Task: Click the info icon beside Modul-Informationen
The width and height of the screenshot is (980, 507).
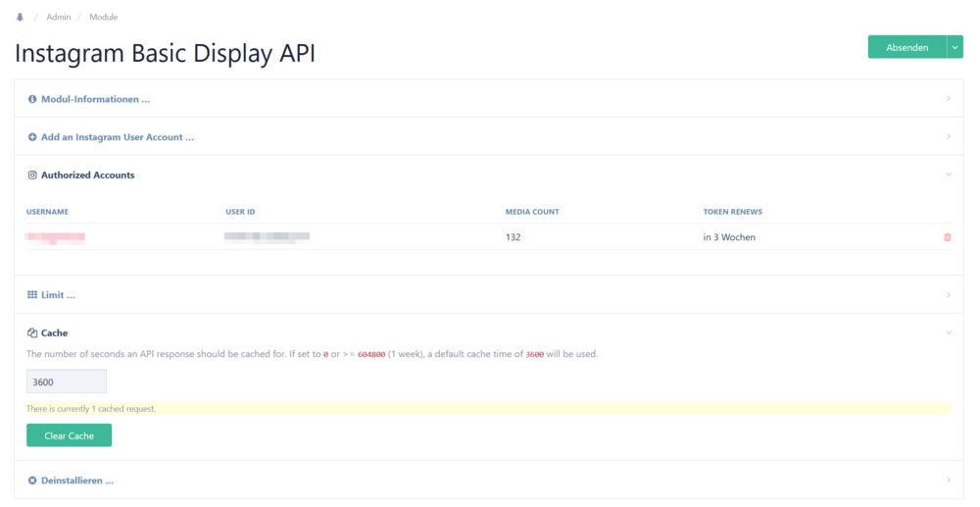Action: pos(32,99)
